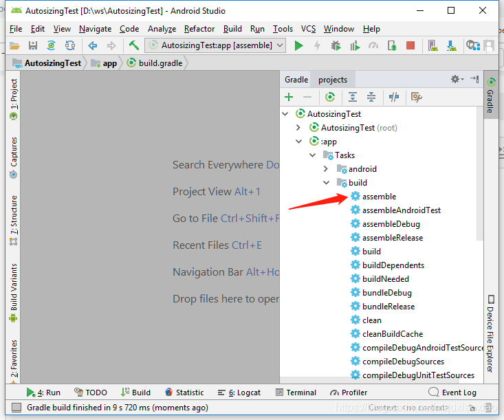Viewport: 504px width, 420px height.
Task: Click Attach debugger to process icon
Action: 392,45
